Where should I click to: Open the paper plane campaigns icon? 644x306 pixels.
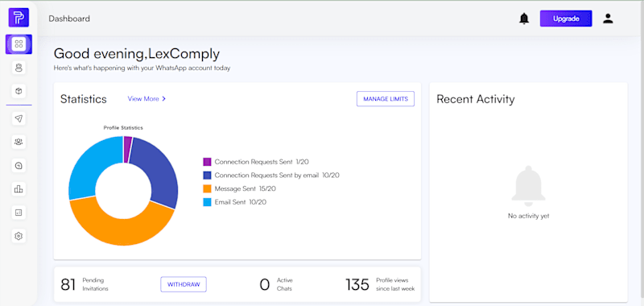19,118
